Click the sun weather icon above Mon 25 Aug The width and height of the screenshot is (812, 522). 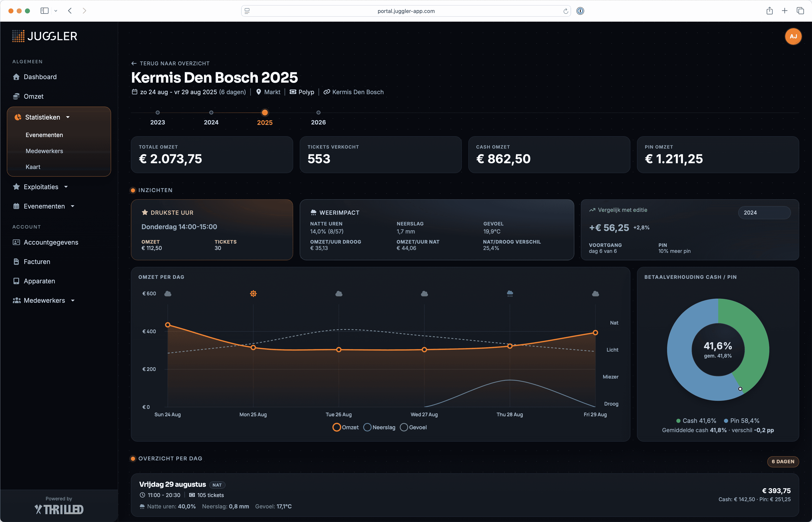click(253, 293)
